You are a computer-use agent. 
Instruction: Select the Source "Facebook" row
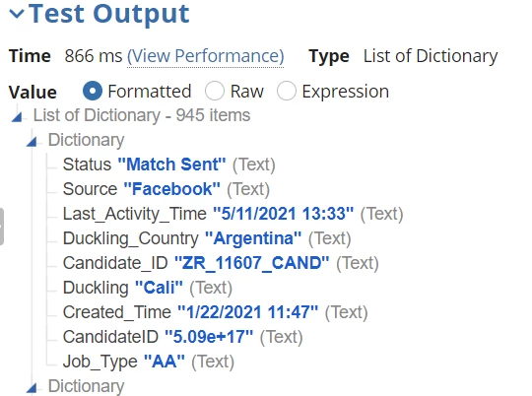click(166, 189)
